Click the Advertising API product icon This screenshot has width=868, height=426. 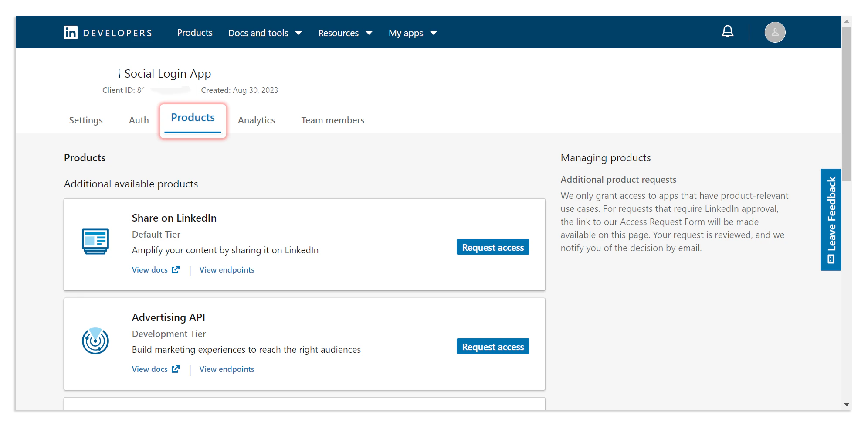point(95,341)
